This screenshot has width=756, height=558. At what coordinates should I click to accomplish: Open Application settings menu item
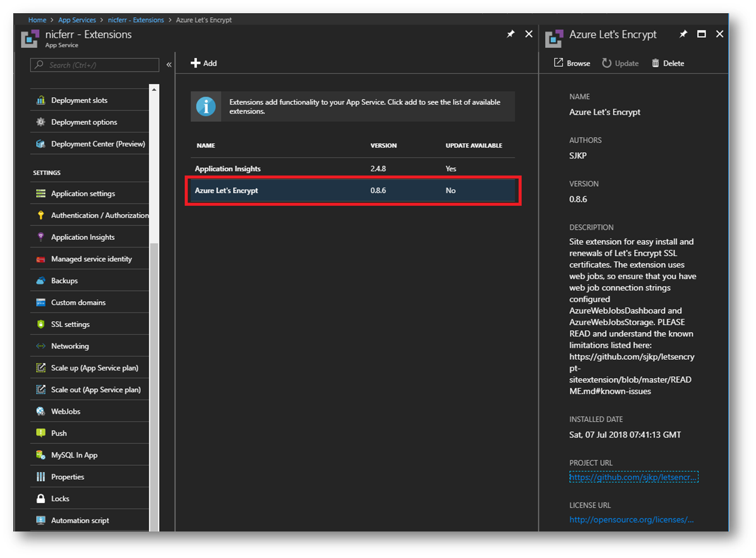tap(90, 193)
